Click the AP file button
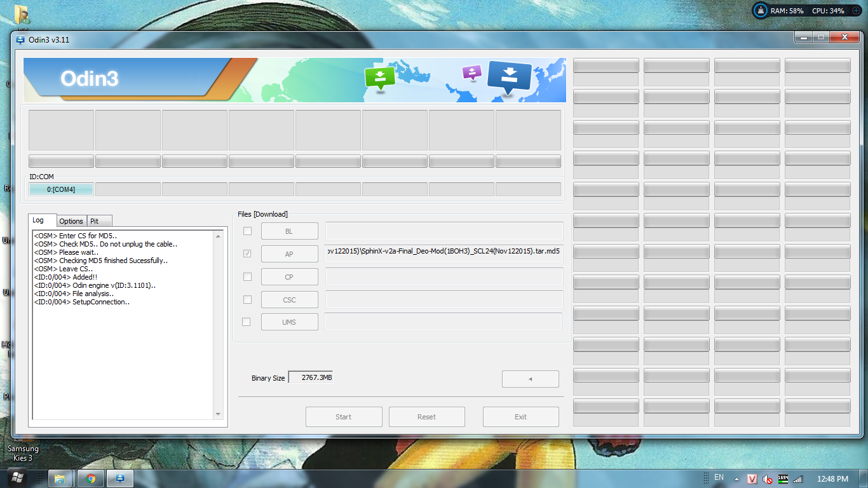 click(289, 254)
